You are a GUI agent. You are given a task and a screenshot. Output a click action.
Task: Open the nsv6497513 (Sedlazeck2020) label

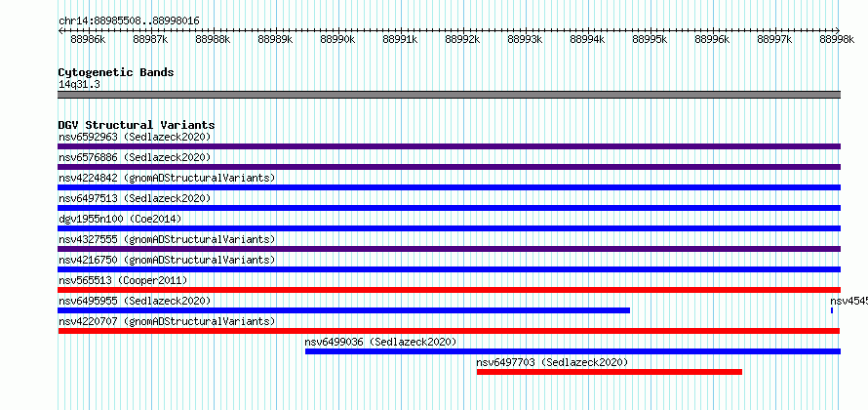pos(135,198)
